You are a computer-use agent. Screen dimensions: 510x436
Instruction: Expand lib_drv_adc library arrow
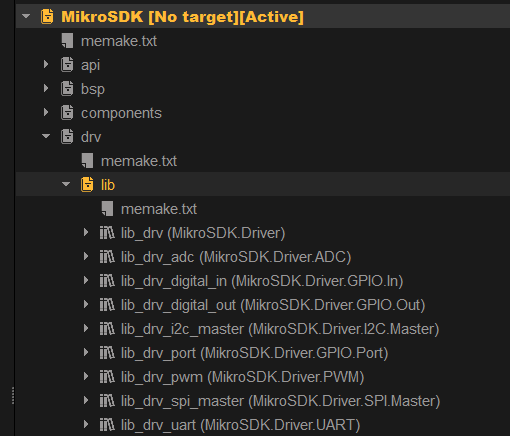pyautogui.click(x=86, y=256)
